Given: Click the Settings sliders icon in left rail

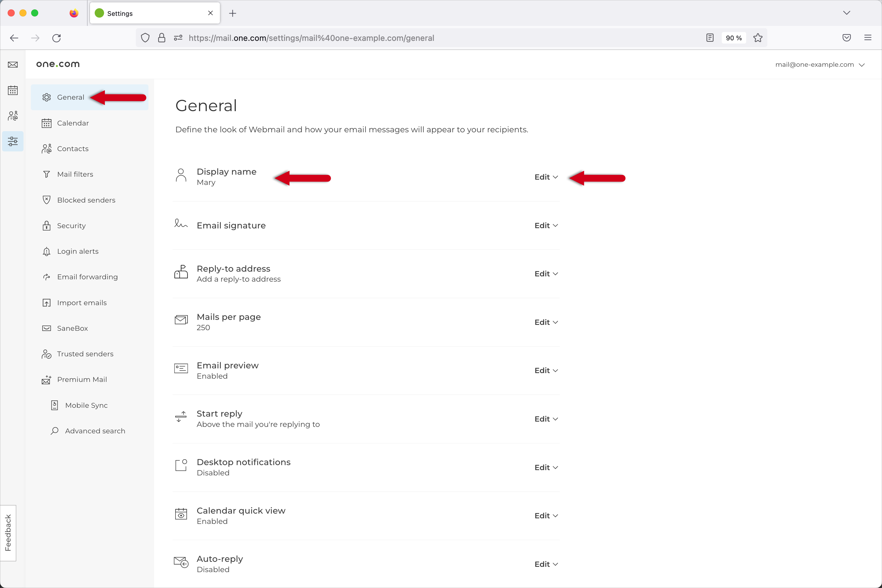Looking at the screenshot, I should tap(13, 141).
